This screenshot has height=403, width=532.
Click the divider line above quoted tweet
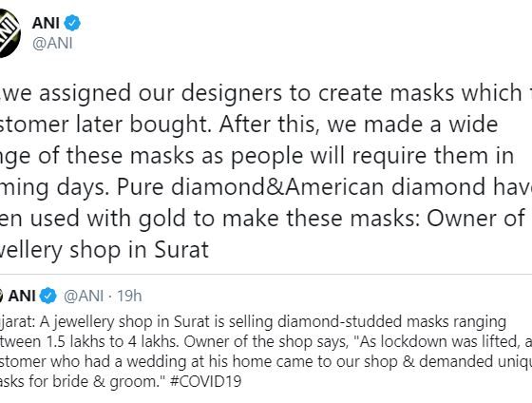click(x=266, y=274)
